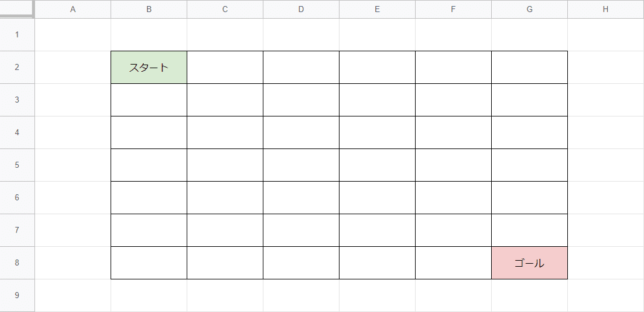Select column E header

tap(377, 9)
